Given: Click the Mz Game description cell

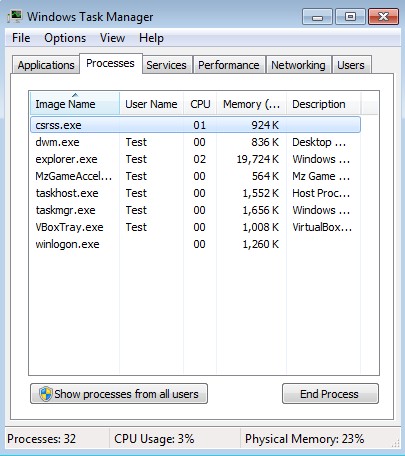Looking at the screenshot, I should (321, 176).
